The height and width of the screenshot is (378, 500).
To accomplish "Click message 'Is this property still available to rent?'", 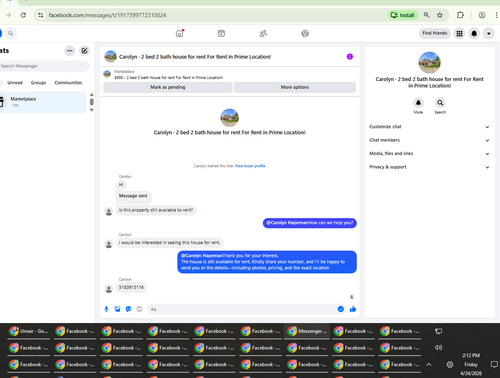I will tap(156, 210).
